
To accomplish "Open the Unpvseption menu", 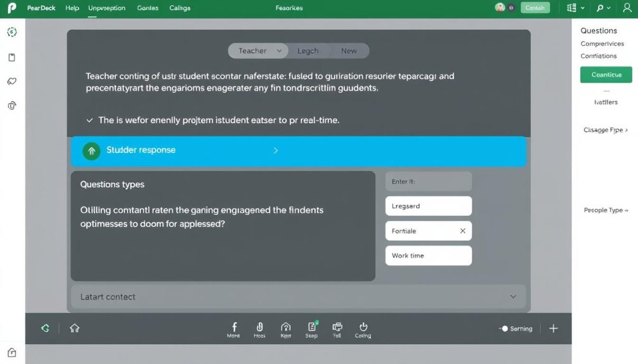I will pos(107,7).
